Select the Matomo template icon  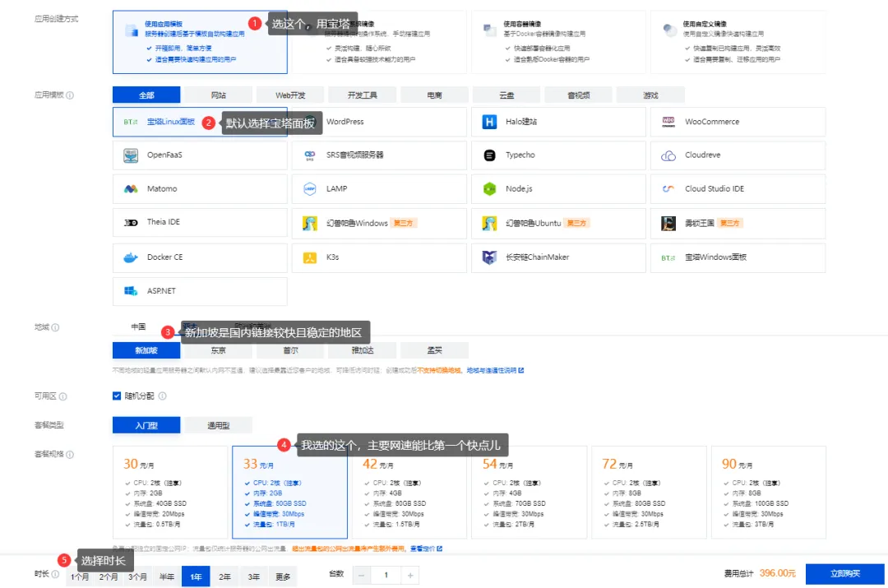tap(131, 188)
